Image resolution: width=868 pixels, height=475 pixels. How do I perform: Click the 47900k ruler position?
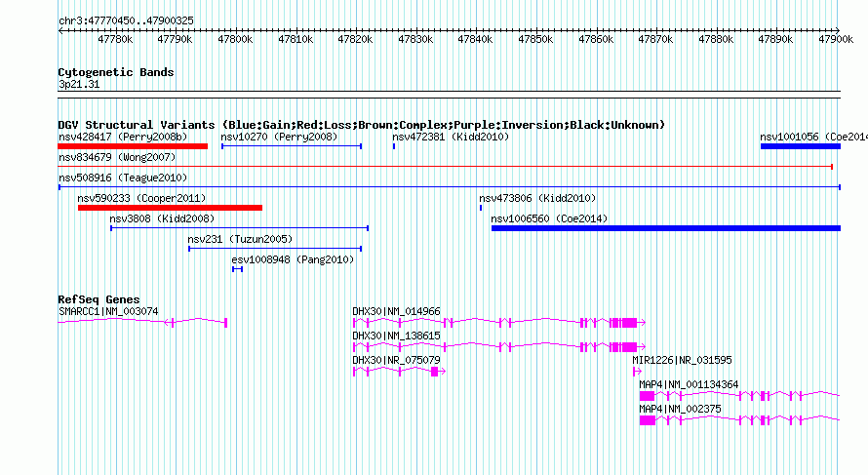pyautogui.click(x=836, y=39)
